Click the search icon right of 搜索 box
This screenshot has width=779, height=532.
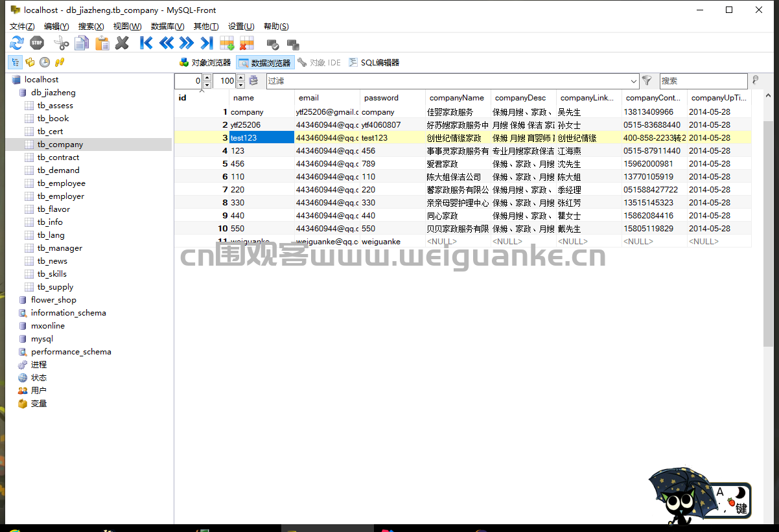coord(755,80)
